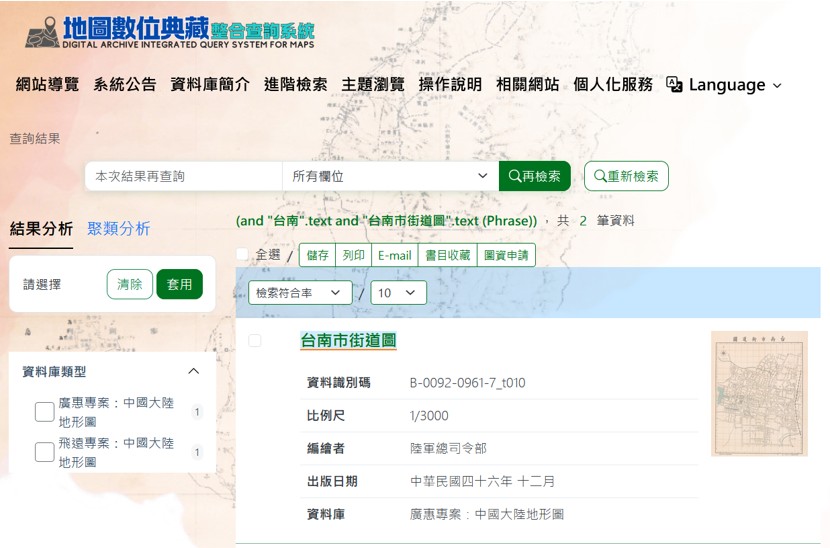Open the 台南市街道圖 result title link
This screenshot has height=548, width=830.
point(348,341)
